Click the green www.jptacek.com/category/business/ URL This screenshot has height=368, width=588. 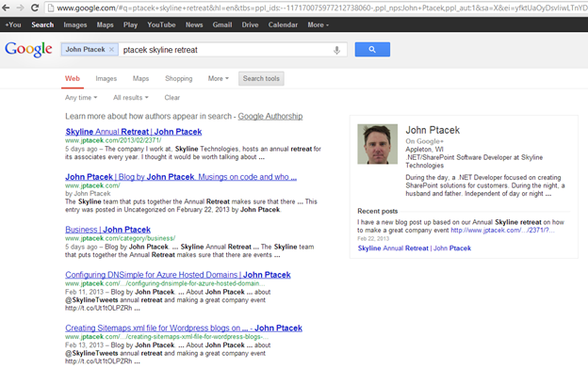tap(120, 238)
